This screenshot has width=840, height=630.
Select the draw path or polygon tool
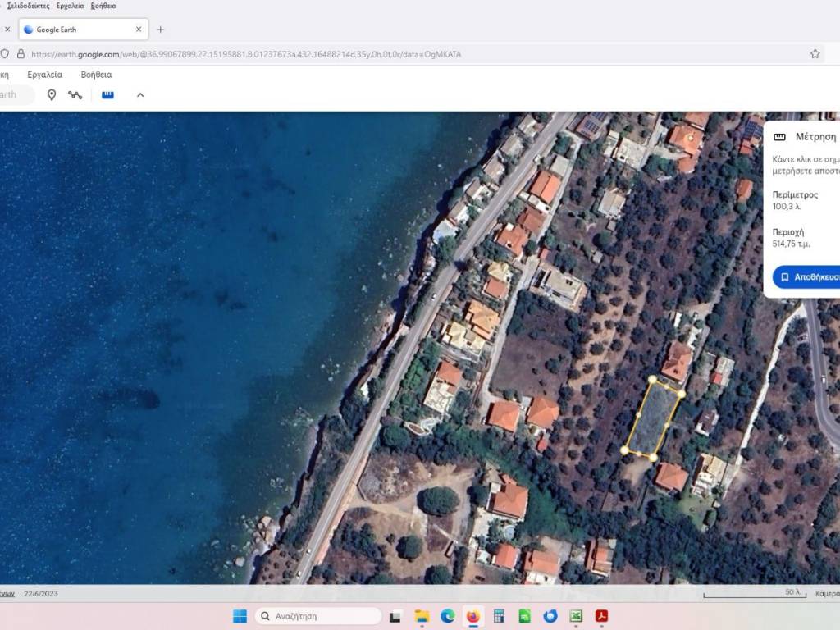[75, 95]
